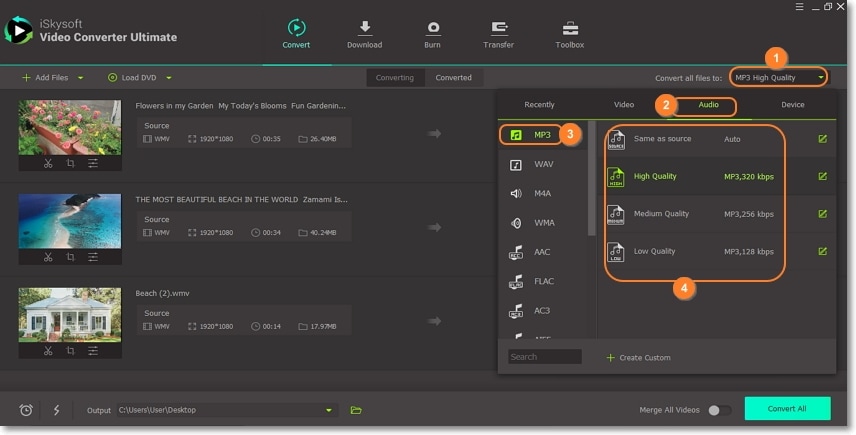Open effect settings icon for Beach (2).wmv

(93, 351)
